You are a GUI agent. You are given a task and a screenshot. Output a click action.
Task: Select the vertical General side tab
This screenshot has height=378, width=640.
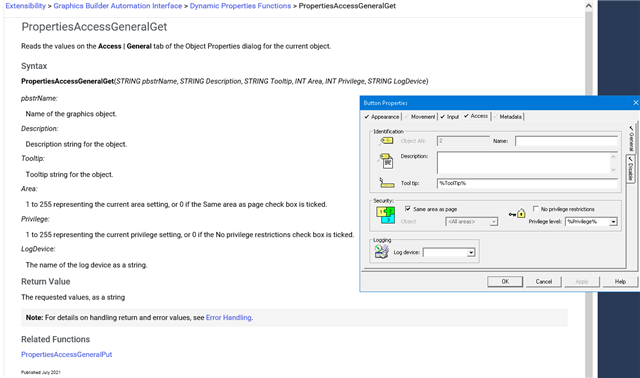click(x=631, y=139)
